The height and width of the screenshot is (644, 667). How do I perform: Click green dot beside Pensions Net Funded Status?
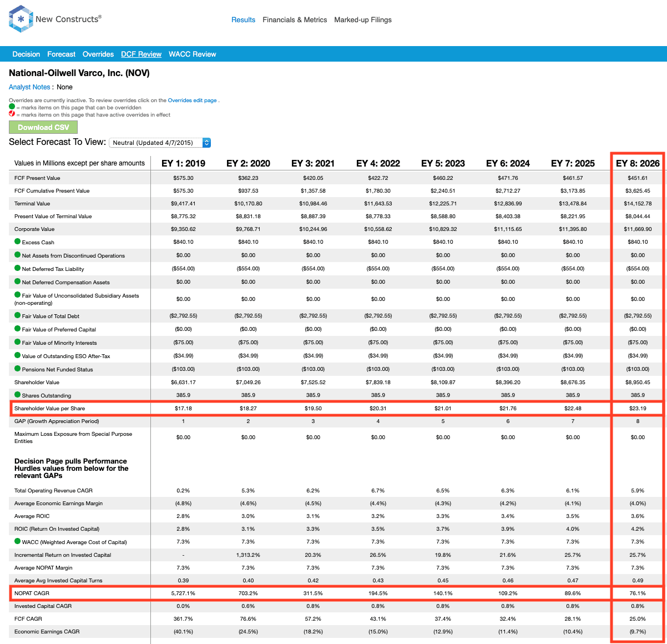tap(18, 369)
